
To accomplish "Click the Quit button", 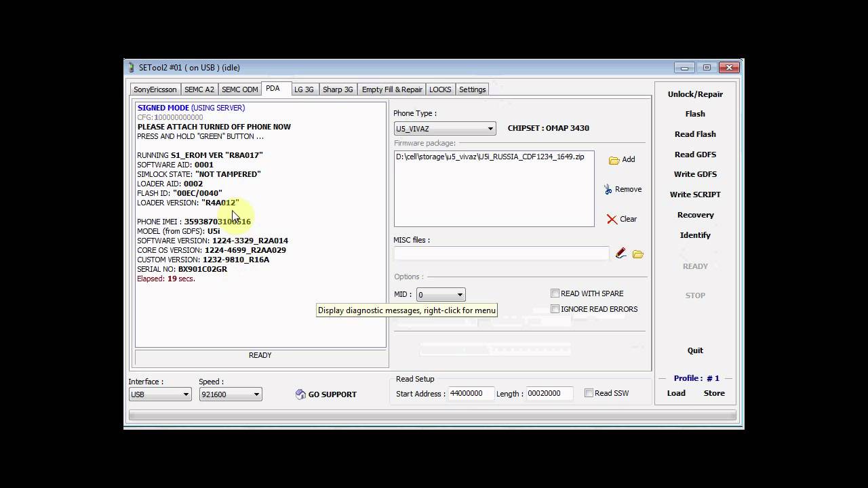I will coord(695,350).
